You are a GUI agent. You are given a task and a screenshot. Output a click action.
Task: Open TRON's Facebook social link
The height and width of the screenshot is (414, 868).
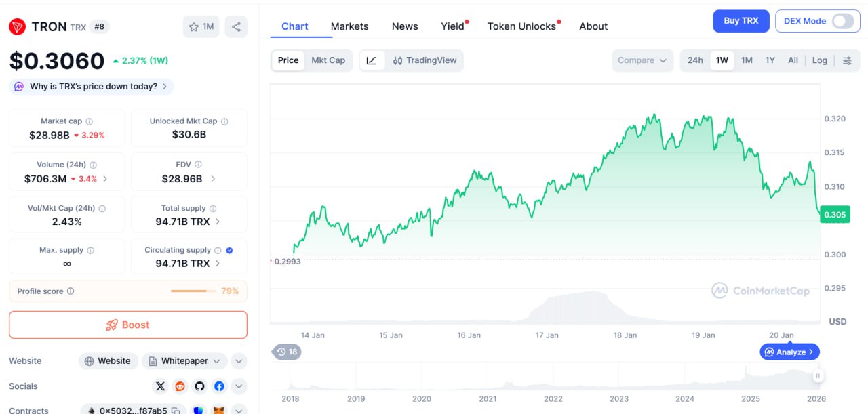pyautogui.click(x=219, y=386)
